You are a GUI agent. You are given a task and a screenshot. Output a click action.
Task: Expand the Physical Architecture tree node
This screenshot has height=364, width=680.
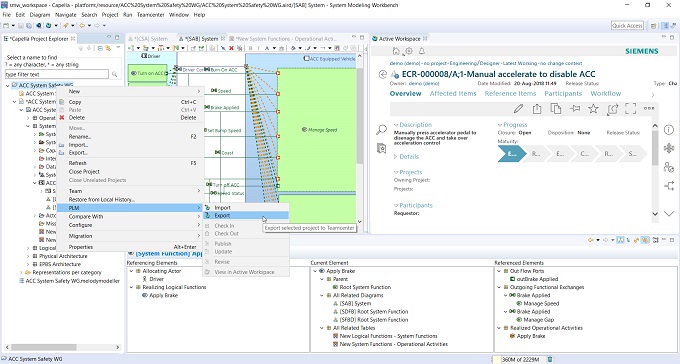point(28,256)
